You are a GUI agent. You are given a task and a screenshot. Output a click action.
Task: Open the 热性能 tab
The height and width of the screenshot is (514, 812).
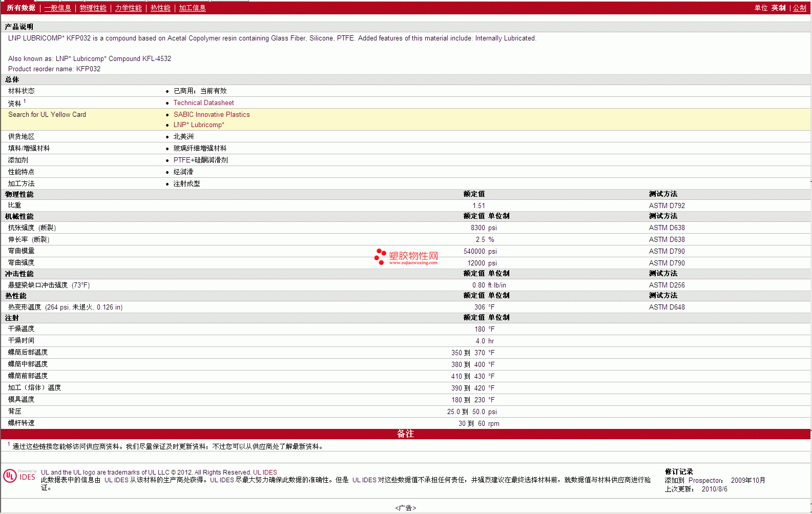[x=160, y=8]
